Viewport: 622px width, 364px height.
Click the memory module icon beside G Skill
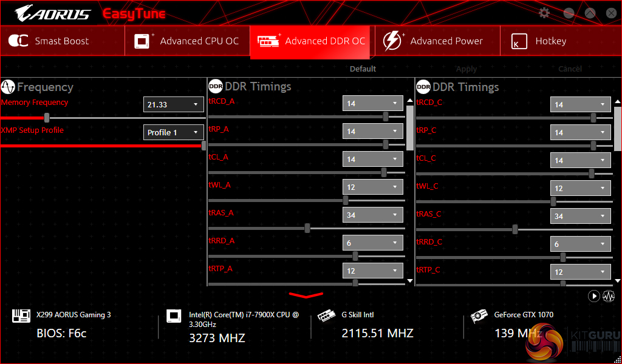326,316
